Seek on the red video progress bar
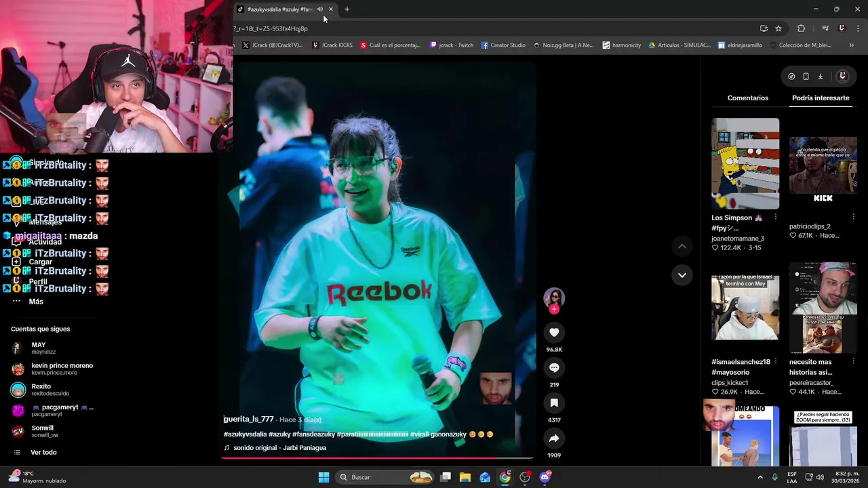Viewport: 868px width, 488px height. point(377,457)
